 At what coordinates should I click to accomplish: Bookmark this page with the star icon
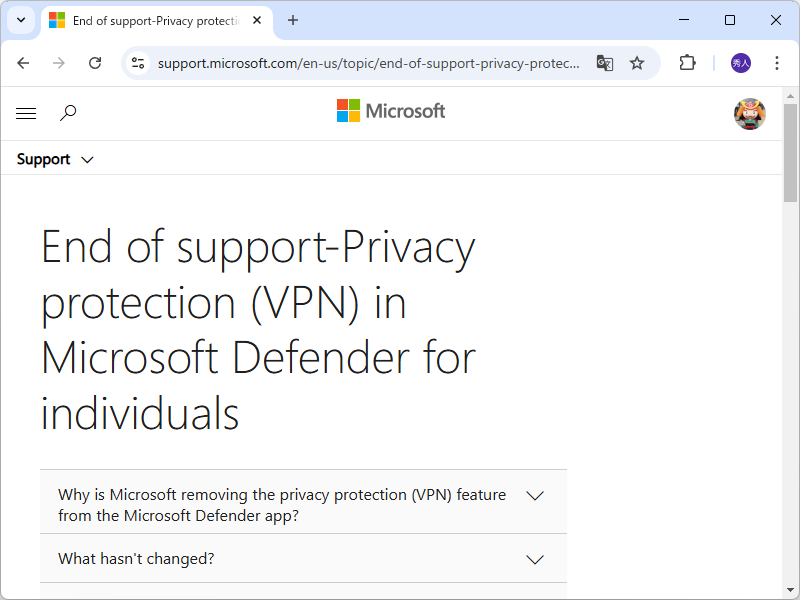click(x=637, y=63)
